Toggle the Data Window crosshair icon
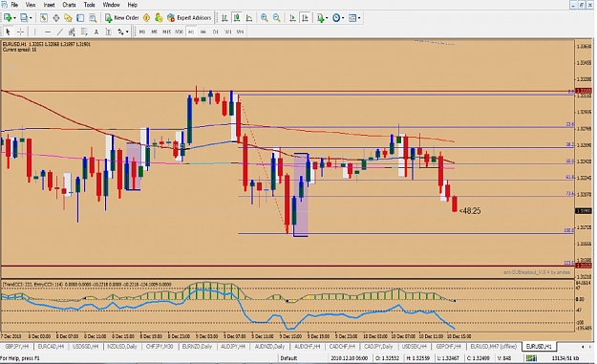 pyautogui.click(x=56, y=18)
